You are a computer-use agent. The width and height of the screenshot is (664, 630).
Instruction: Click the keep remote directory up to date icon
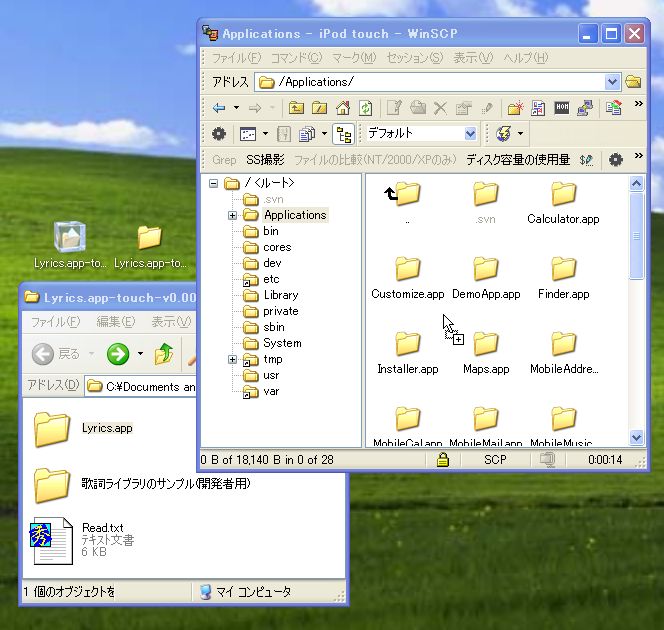614,108
